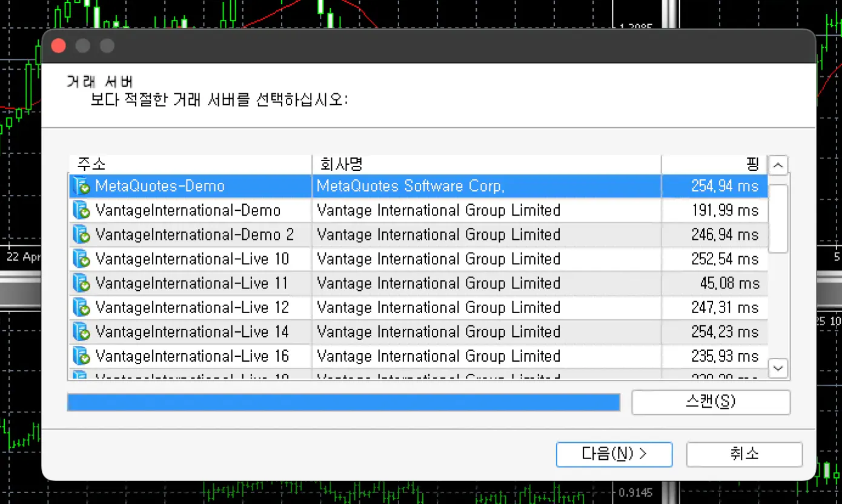This screenshot has height=504, width=842.
Task: Click the server icon beside VantageInternational-Live 12
Action: point(82,307)
